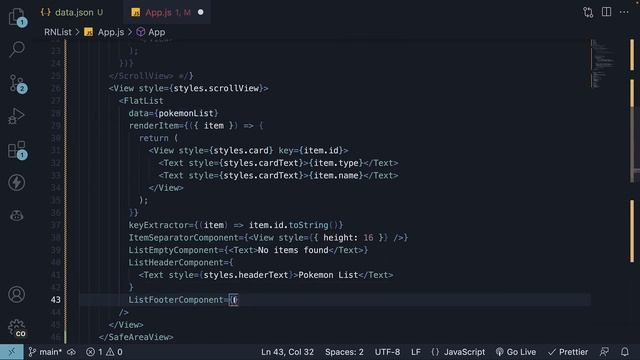
Task: Click the LF end of line indicator
Action: [x=416, y=352]
